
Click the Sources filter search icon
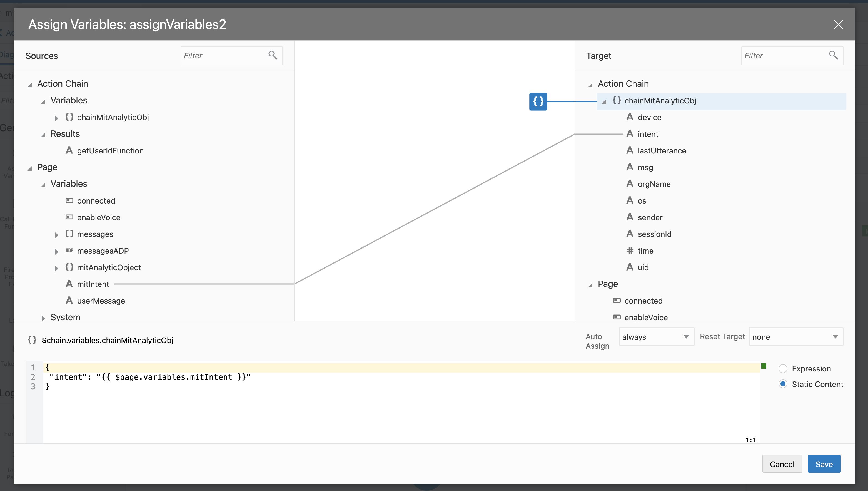(273, 55)
